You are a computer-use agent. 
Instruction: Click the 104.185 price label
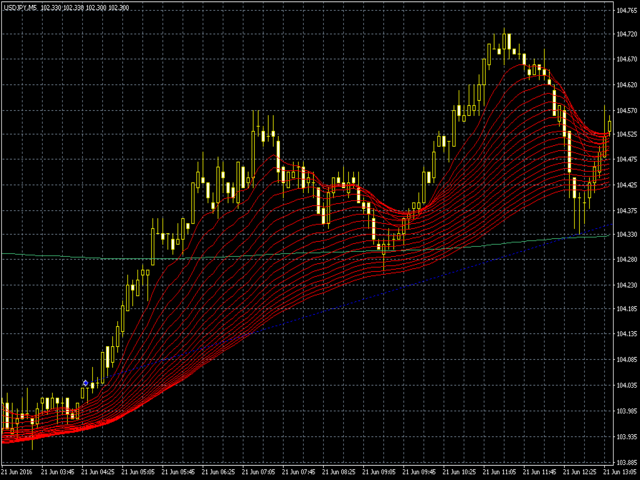click(627, 309)
